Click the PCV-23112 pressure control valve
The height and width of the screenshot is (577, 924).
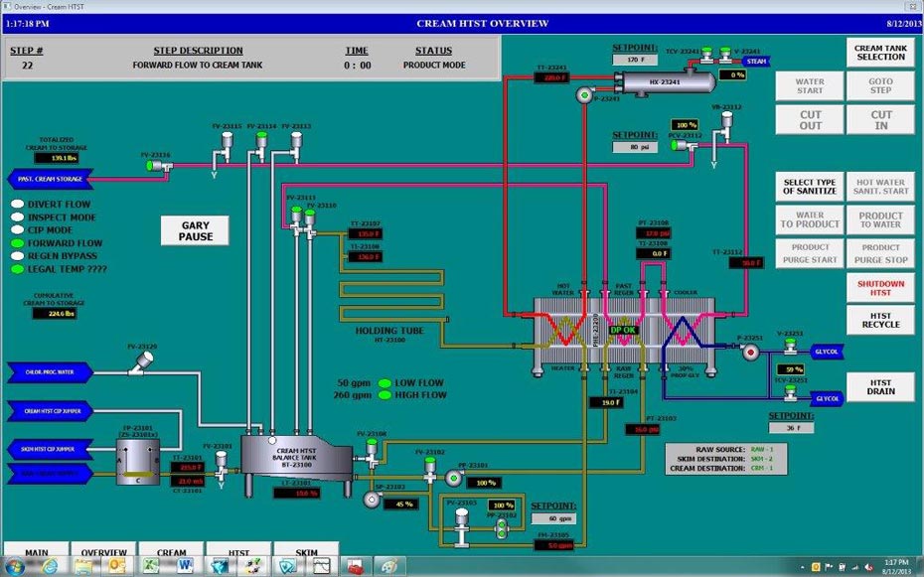click(x=681, y=145)
